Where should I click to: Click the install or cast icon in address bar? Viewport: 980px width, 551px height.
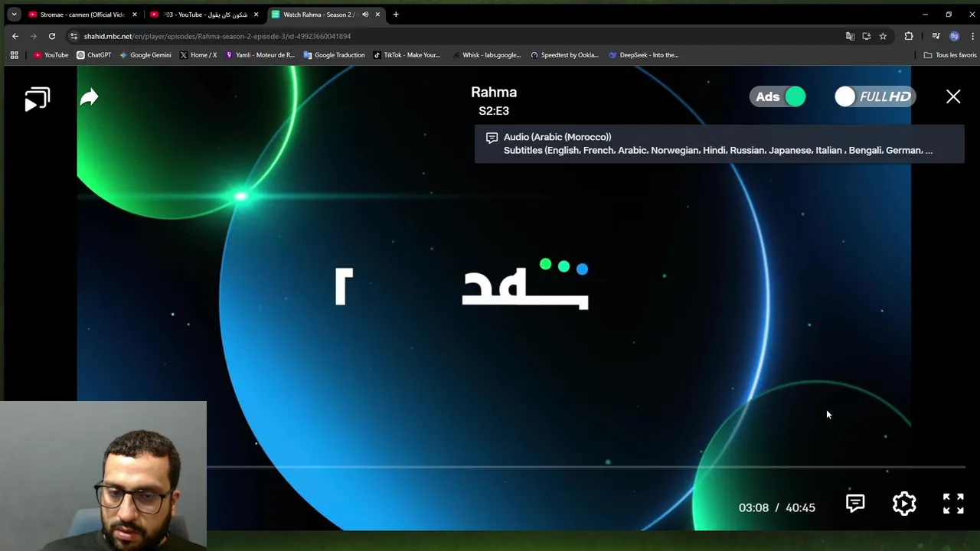pyautogui.click(x=867, y=36)
